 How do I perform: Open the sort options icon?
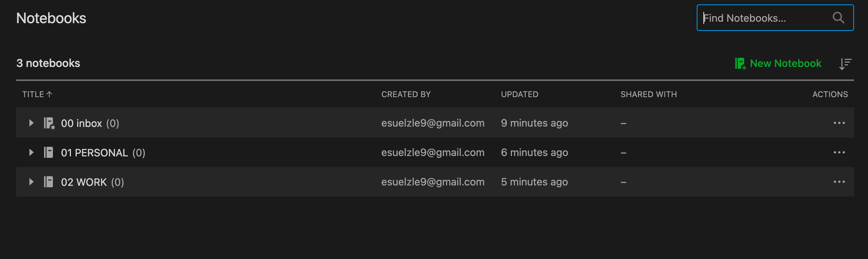pyautogui.click(x=845, y=64)
